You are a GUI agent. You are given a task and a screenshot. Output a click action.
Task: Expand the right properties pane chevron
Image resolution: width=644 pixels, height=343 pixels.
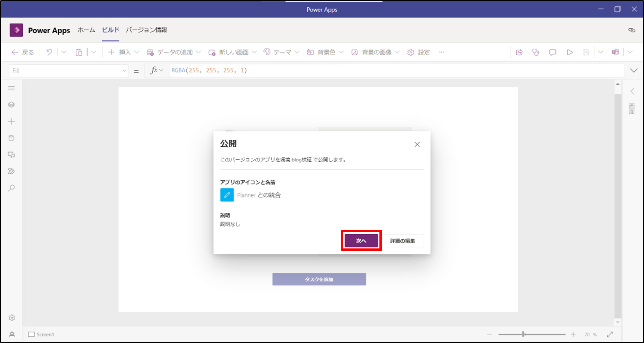point(632,91)
